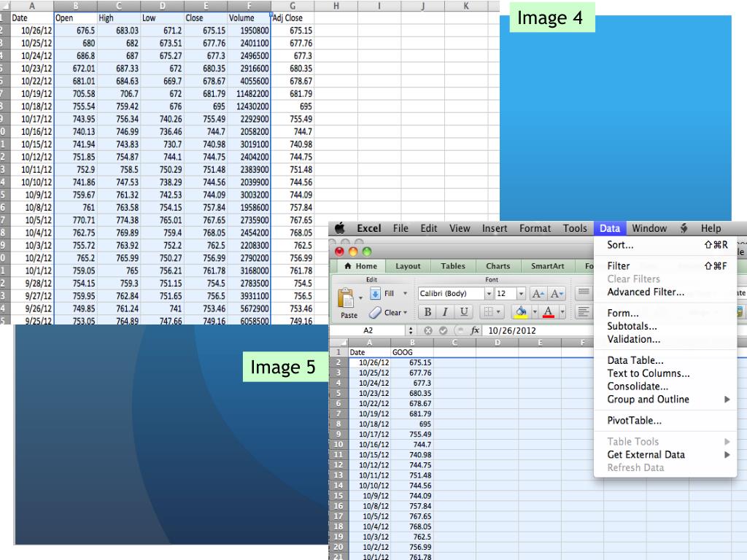
Task: Click the formula bar showing 10/26/2012
Action: tap(538, 330)
